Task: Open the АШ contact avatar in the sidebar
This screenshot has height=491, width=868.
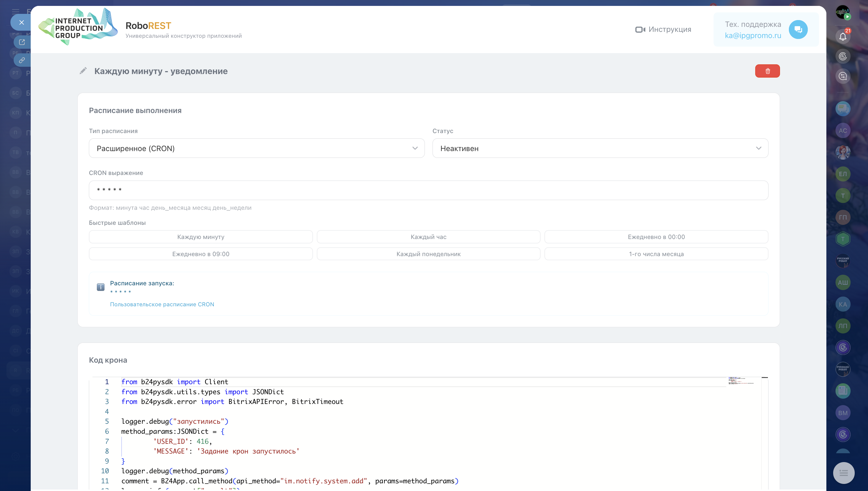Action: (842, 283)
